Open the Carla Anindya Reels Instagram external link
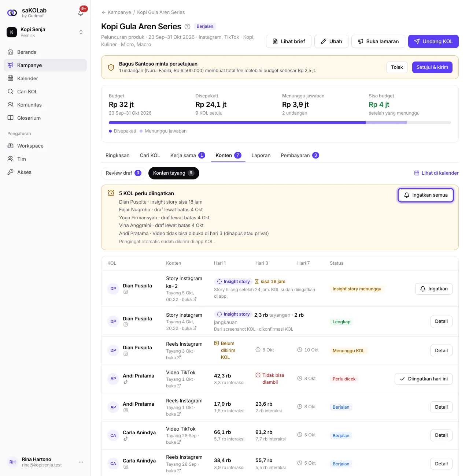469x476 pixels. pyautogui.click(x=179, y=471)
